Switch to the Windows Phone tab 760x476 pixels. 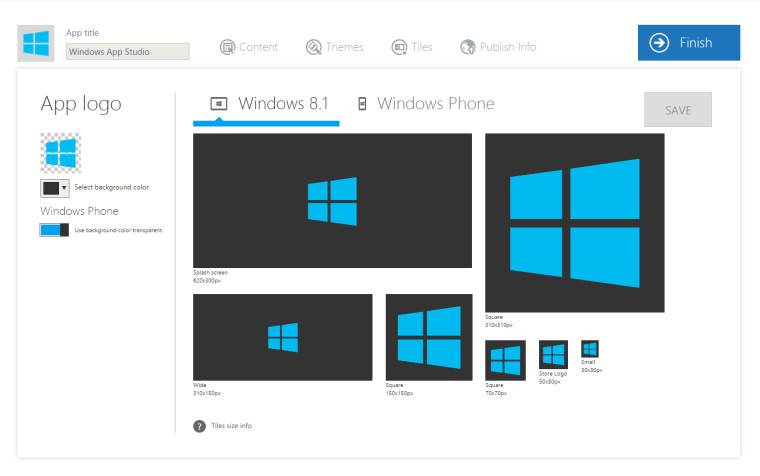426,104
